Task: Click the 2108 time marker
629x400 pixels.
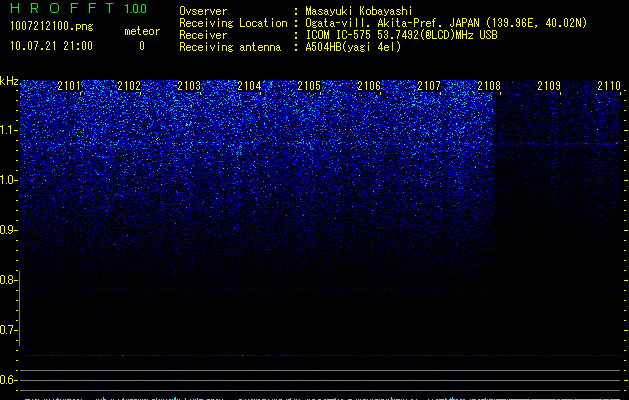Action: pyautogui.click(x=489, y=86)
